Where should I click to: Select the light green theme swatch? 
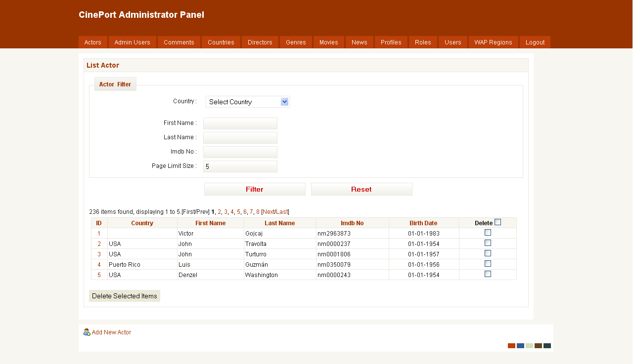click(x=529, y=346)
